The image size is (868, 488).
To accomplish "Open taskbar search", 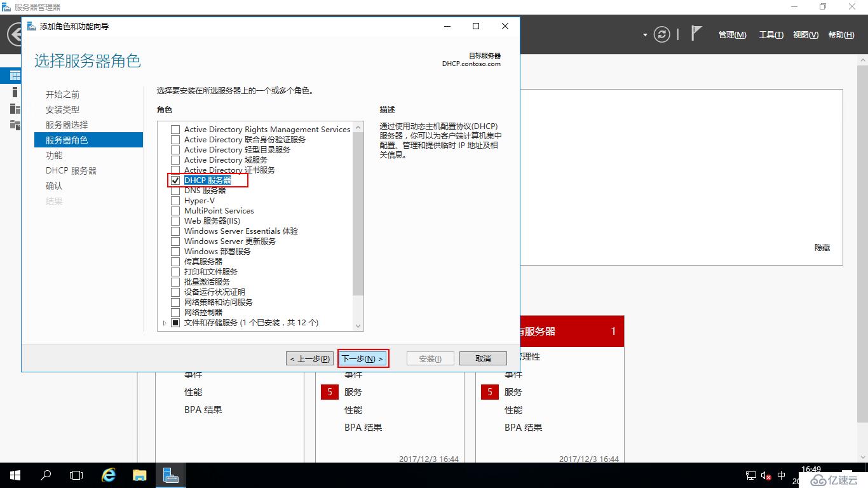I will coord(46,475).
